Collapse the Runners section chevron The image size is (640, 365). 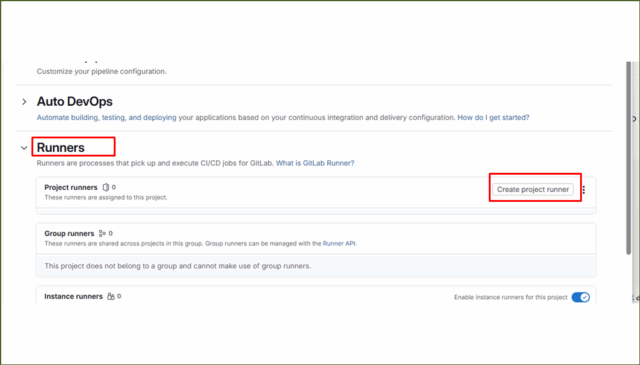(24, 148)
